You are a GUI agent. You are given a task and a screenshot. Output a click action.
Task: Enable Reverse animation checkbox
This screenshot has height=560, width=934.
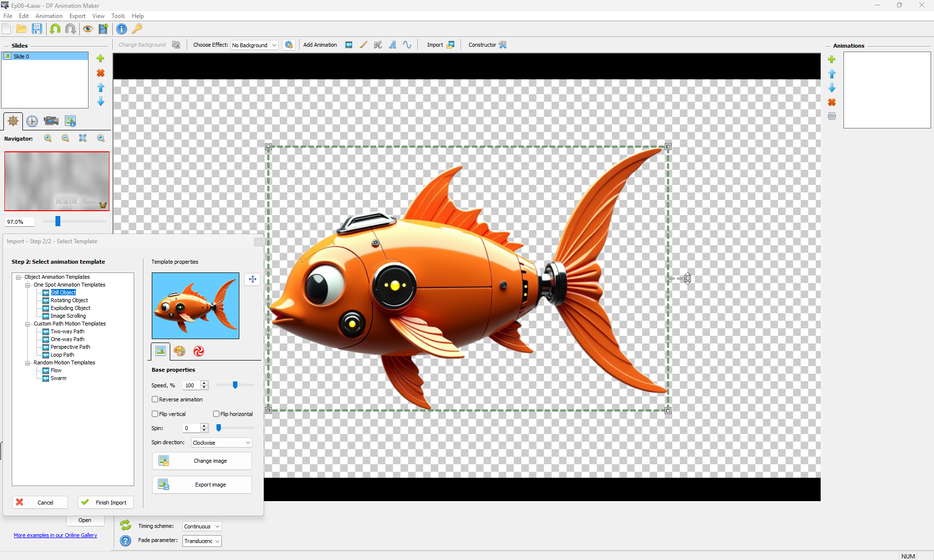pyautogui.click(x=155, y=399)
